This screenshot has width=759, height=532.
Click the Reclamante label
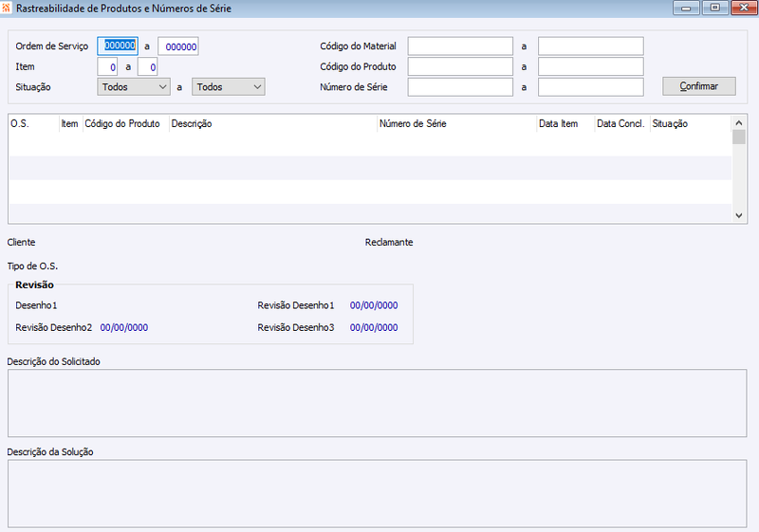389,243
